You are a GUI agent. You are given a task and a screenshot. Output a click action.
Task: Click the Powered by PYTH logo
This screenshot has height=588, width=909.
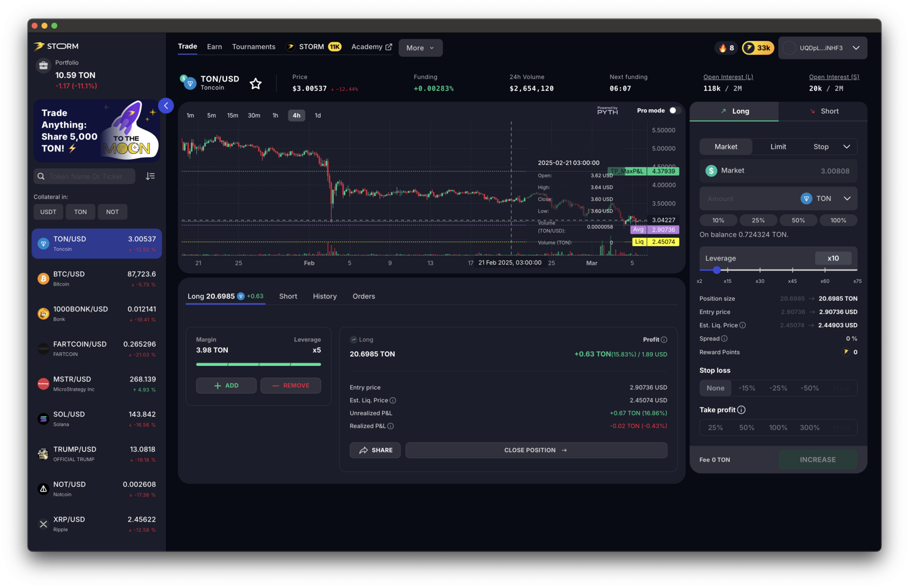[x=607, y=110]
